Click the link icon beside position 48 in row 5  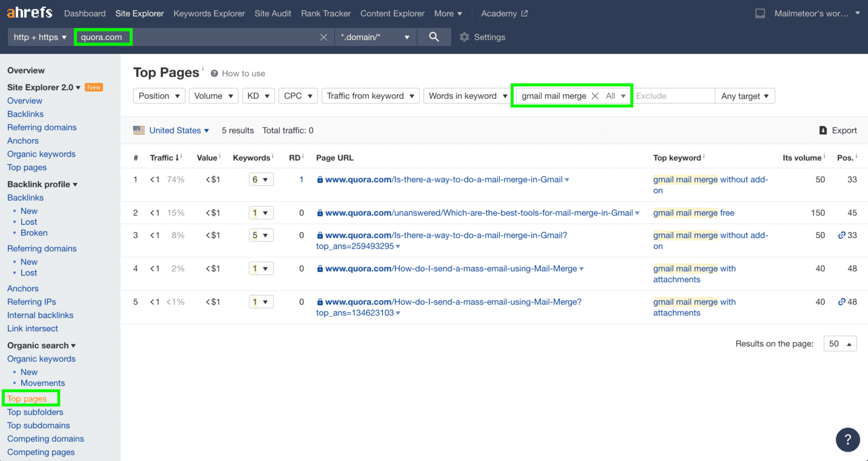pos(841,302)
